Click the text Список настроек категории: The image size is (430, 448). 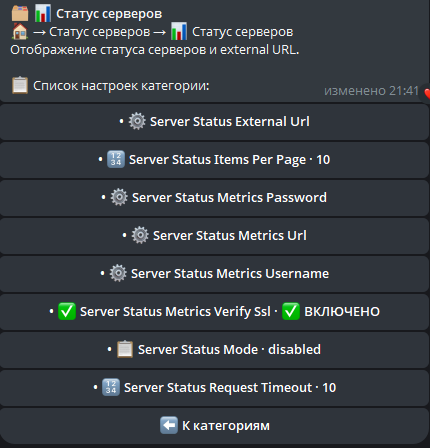click(x=121, y=86)
